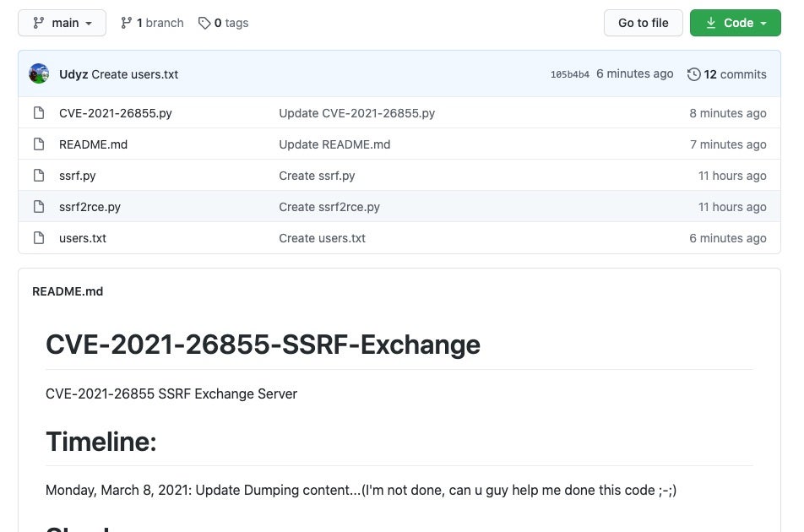Click the file icon beside README.md

pos(38,144)
